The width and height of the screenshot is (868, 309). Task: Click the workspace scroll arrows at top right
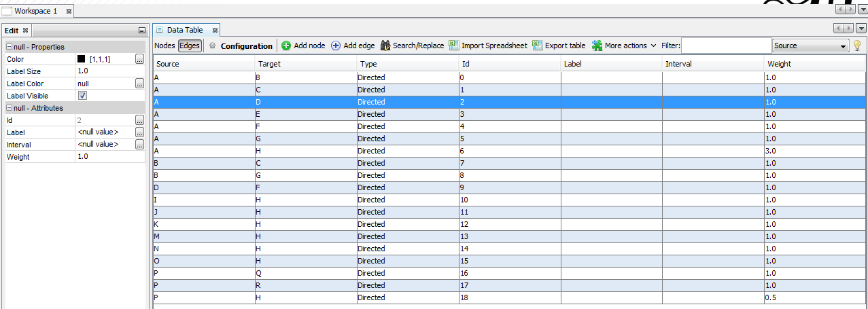point(845,10)
